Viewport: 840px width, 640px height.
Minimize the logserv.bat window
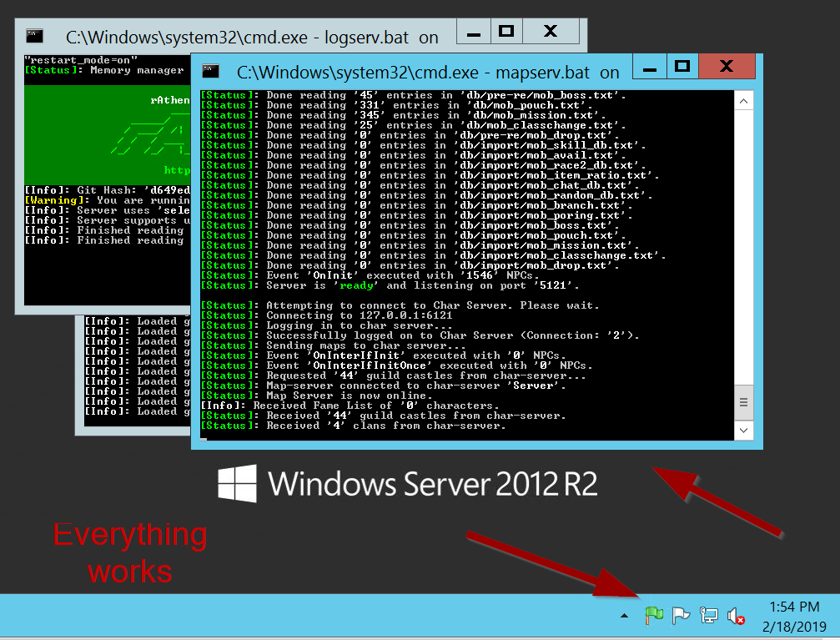coord(474,31)
